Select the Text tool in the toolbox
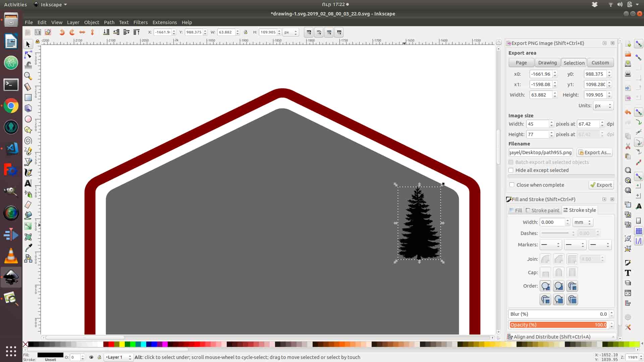This screenshot has height=362, width=644. 28,183
